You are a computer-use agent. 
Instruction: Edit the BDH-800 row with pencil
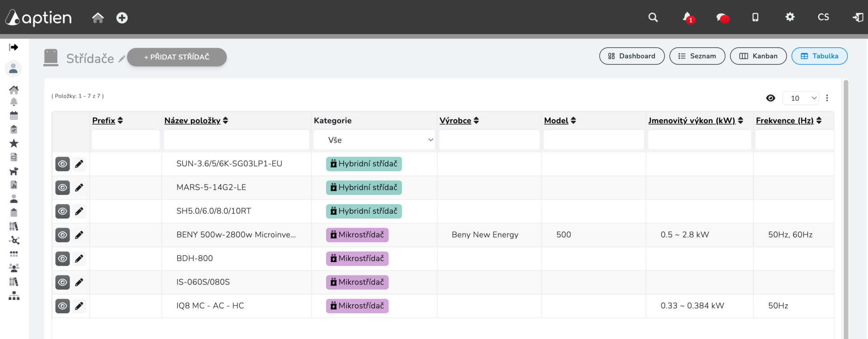tap(79, 258)
